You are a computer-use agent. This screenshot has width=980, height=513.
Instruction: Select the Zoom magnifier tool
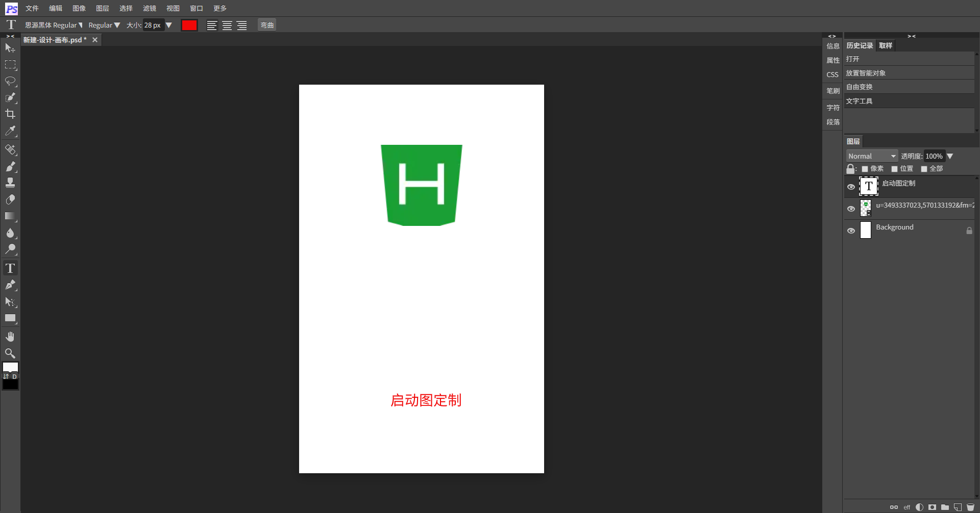coord(10,353)
